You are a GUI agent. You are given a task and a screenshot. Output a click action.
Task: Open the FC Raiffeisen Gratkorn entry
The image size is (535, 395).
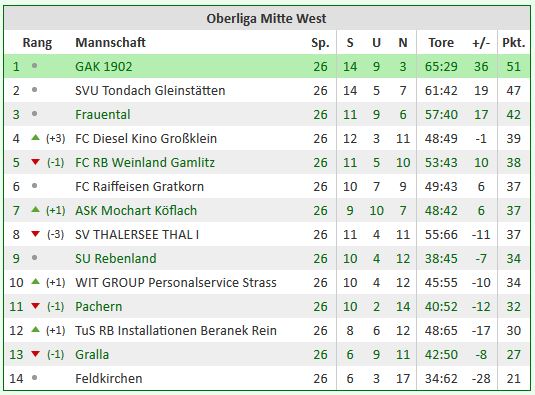coord(139,187)
